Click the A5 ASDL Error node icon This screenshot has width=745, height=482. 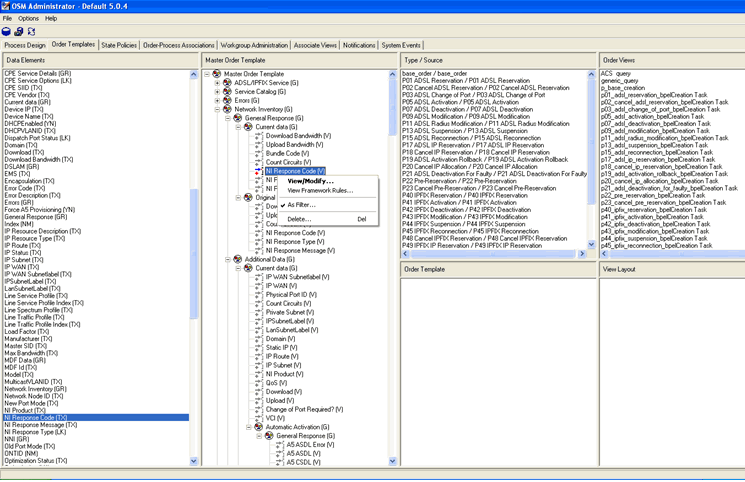(279, 444)
